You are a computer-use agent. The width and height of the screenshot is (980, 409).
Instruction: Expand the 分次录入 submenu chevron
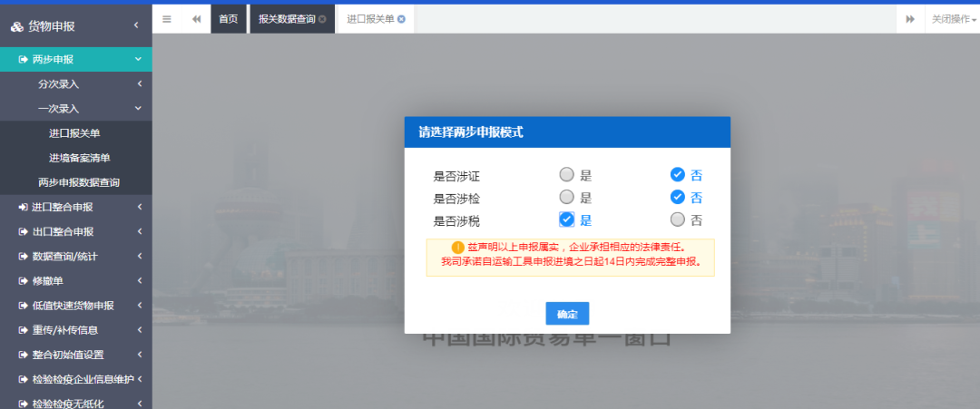pos(140,83)
